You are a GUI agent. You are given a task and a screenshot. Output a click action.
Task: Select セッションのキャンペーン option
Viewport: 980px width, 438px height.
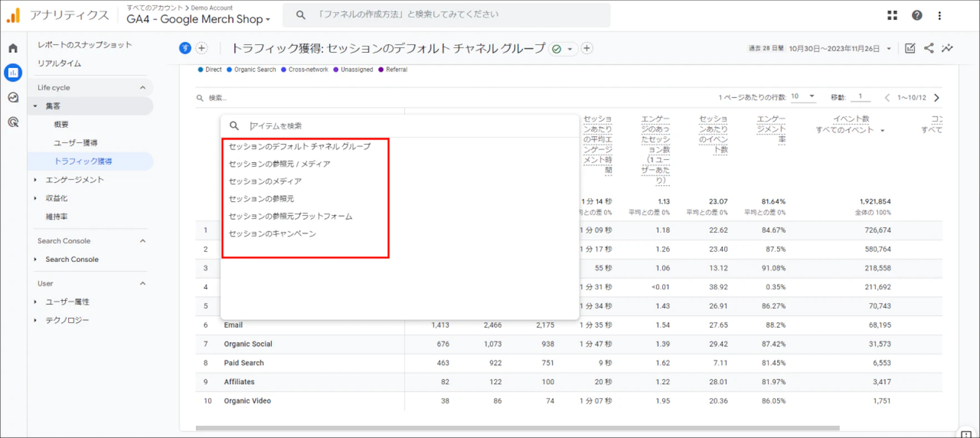pyautogui.click(x=272, y=233)
